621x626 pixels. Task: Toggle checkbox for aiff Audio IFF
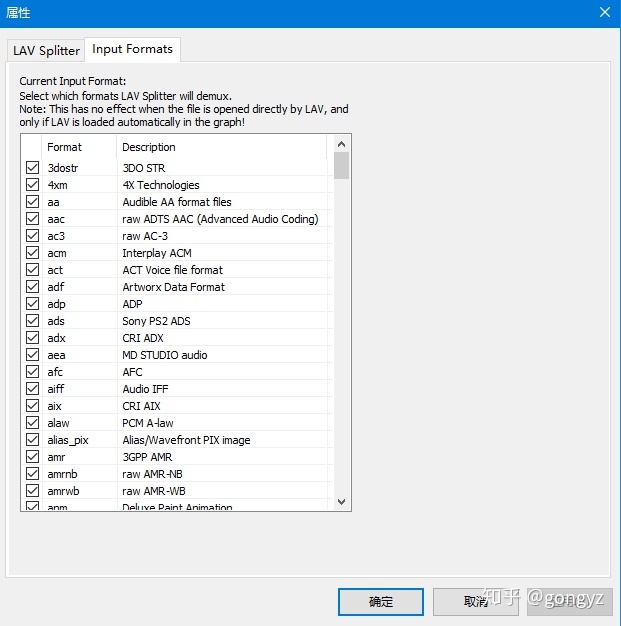tap(33, 389)
